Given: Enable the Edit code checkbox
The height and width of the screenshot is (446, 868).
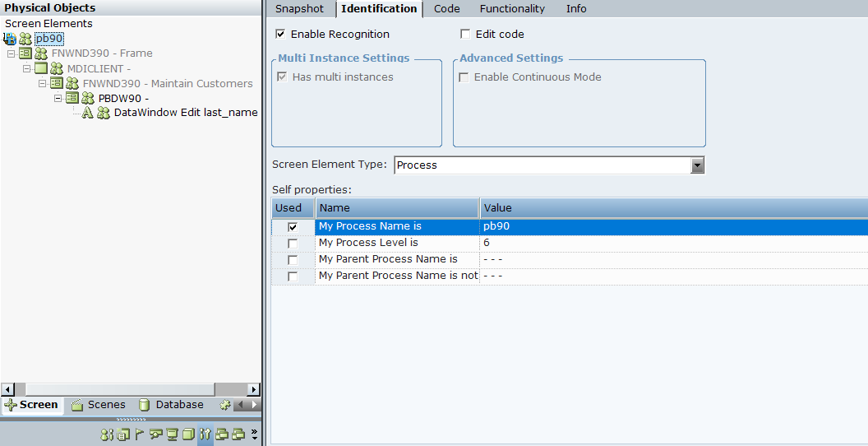Looking at the screenshot, I should pos(465,35).
